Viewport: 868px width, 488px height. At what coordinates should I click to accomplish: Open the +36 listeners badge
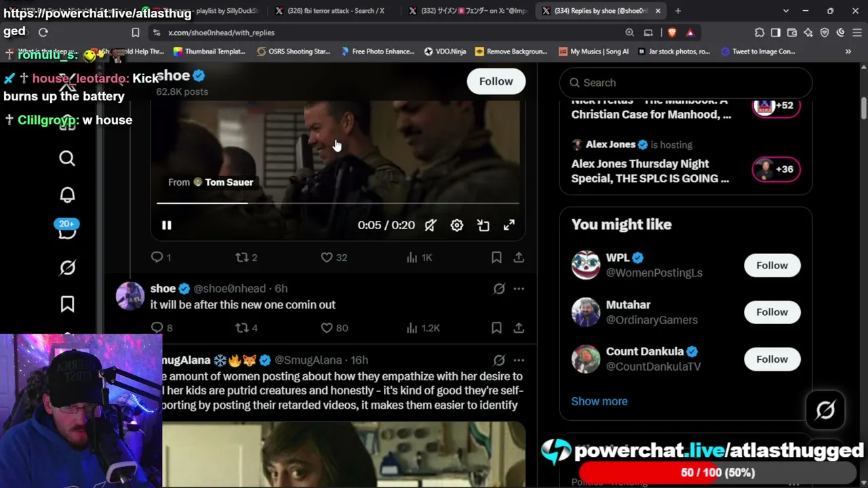click(x=776, y=169)
